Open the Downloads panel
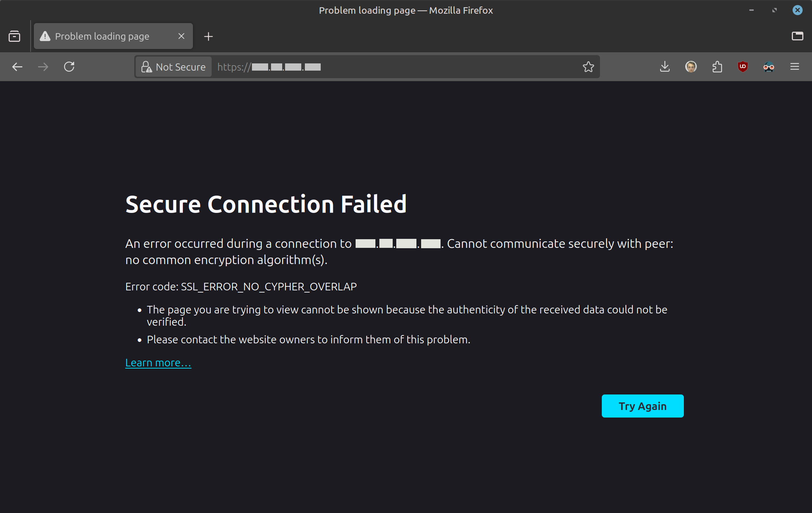Viewport: 812px width, 513px height. (665, 67)
